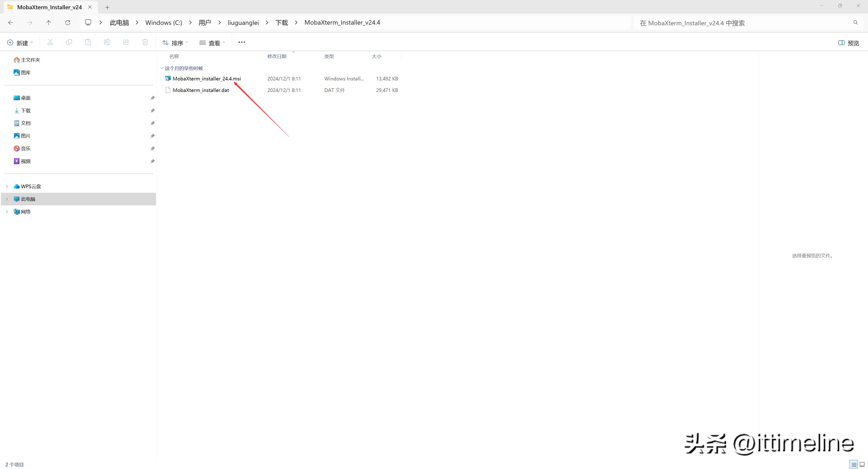Switch to details view in status bar

pos(854,465)
